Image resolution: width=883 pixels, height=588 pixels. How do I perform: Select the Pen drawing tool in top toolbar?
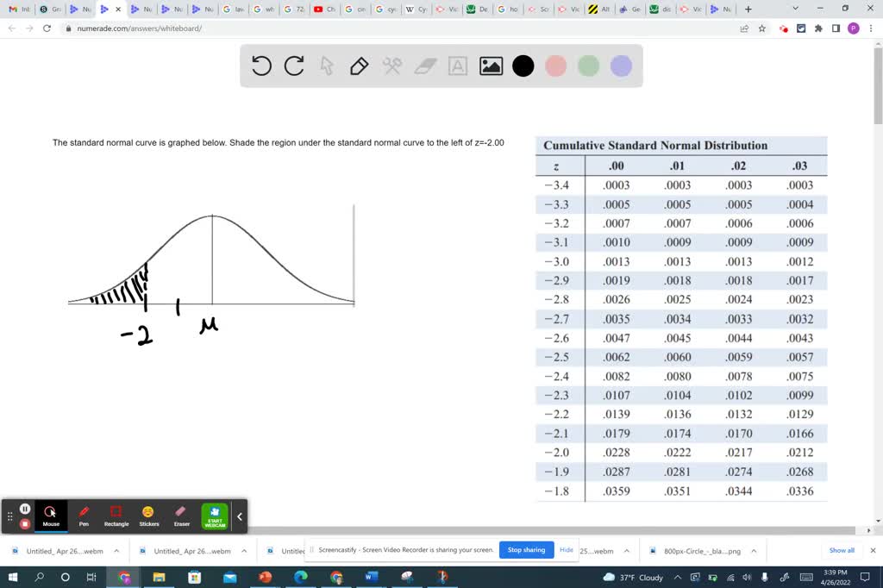coord(357,66)
